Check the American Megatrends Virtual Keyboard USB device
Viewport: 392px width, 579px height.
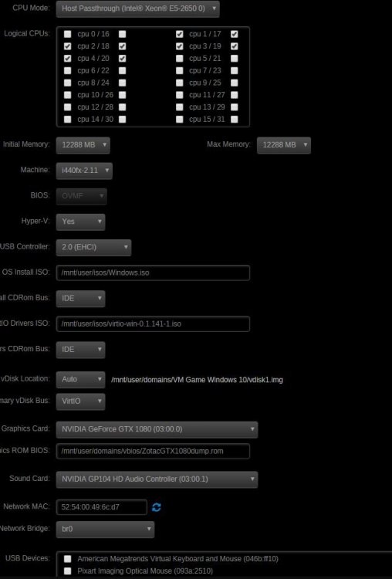tap(67, 559)
